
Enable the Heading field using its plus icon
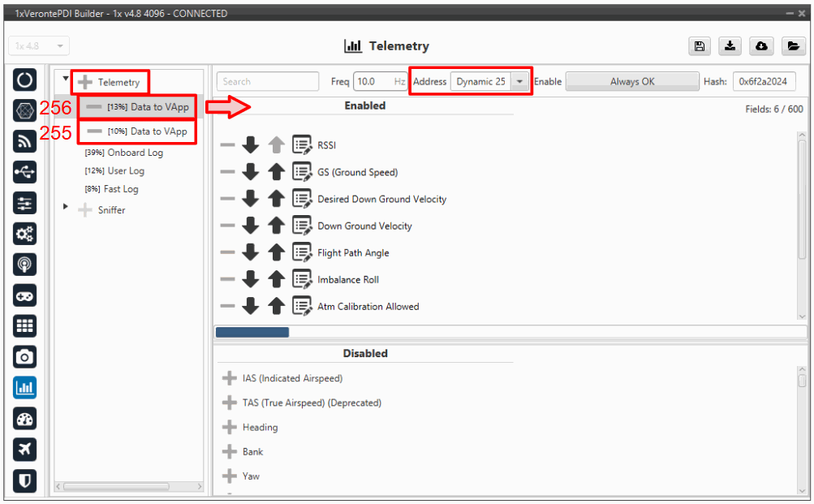[x=229, y=428]
